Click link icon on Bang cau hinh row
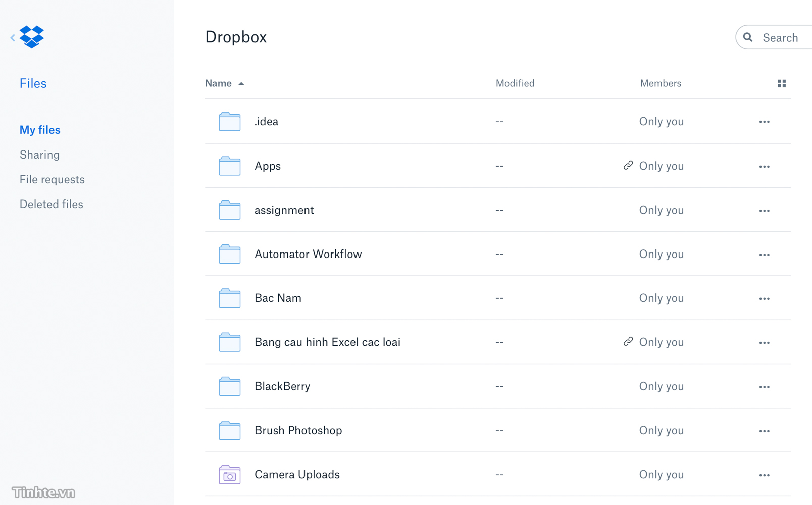The height and width of the screenshot is (505, 812). [628, 341]
